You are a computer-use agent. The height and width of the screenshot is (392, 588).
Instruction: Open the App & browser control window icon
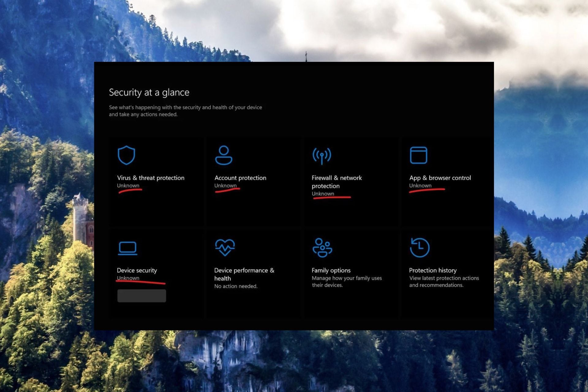[418, 155]
